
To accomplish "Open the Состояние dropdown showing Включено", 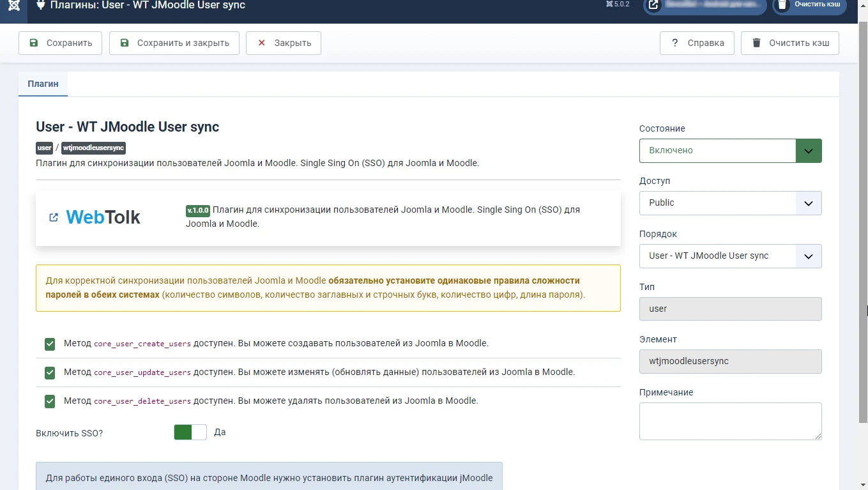I will 730,151.
